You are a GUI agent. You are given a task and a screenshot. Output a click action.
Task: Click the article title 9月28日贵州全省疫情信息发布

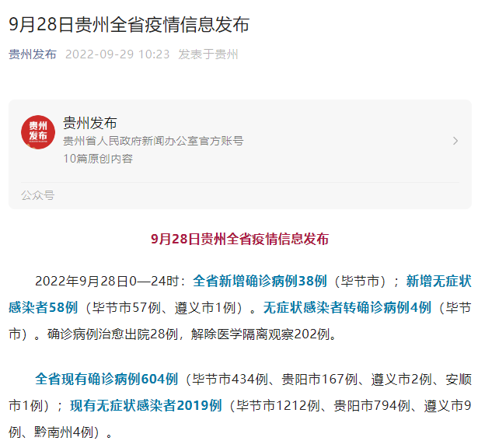coord(129,24)
